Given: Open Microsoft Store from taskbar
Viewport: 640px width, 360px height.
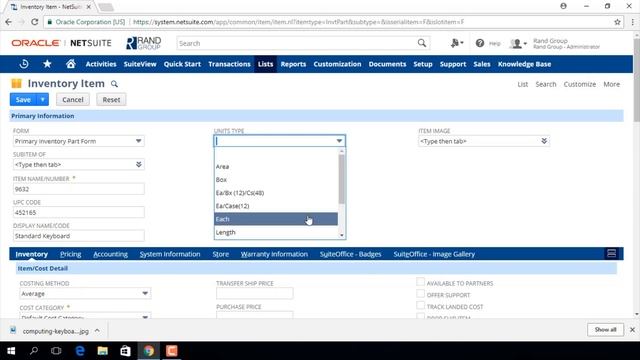Looking at the screenshot, I should coord(125,351).
